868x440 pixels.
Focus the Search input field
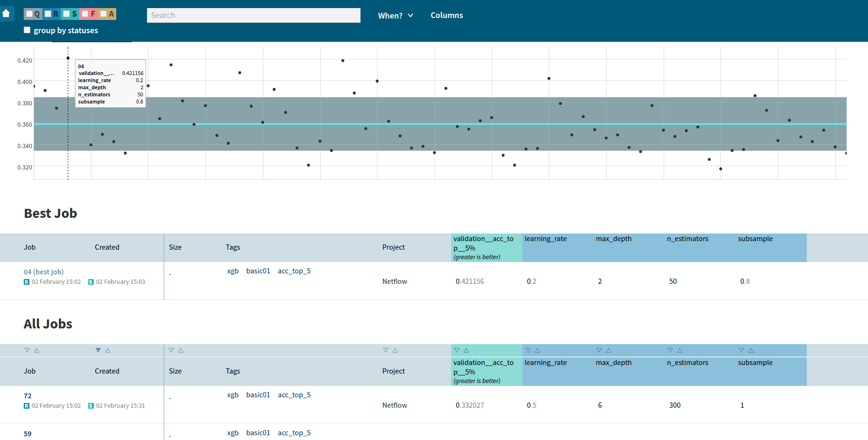point(253,15)
